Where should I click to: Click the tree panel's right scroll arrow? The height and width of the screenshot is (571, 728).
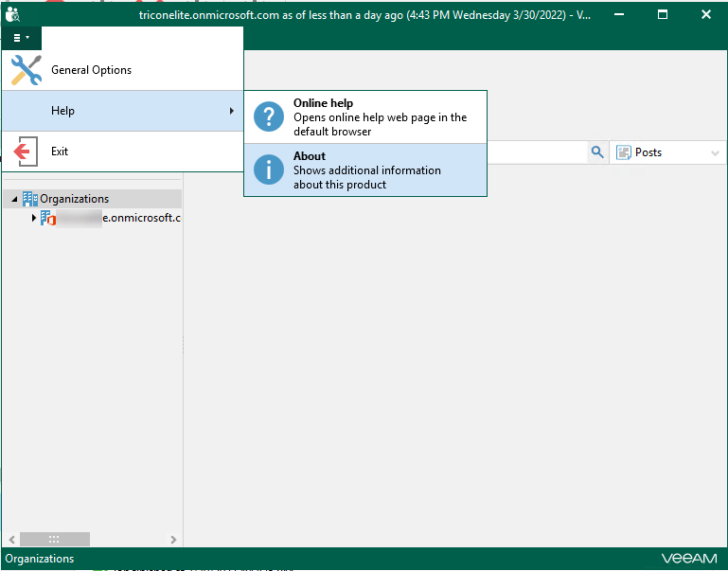173,539
